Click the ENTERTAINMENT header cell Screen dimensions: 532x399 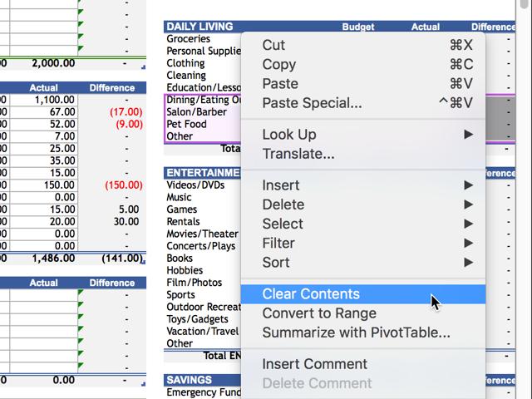point(203,173)
